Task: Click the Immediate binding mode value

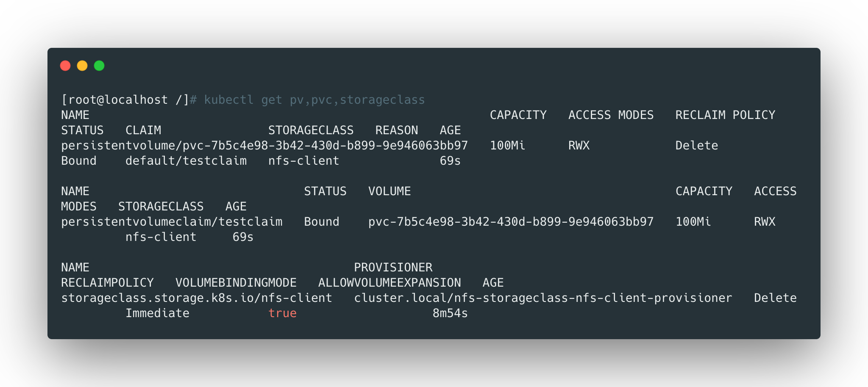Action: (x=157, y=313)
